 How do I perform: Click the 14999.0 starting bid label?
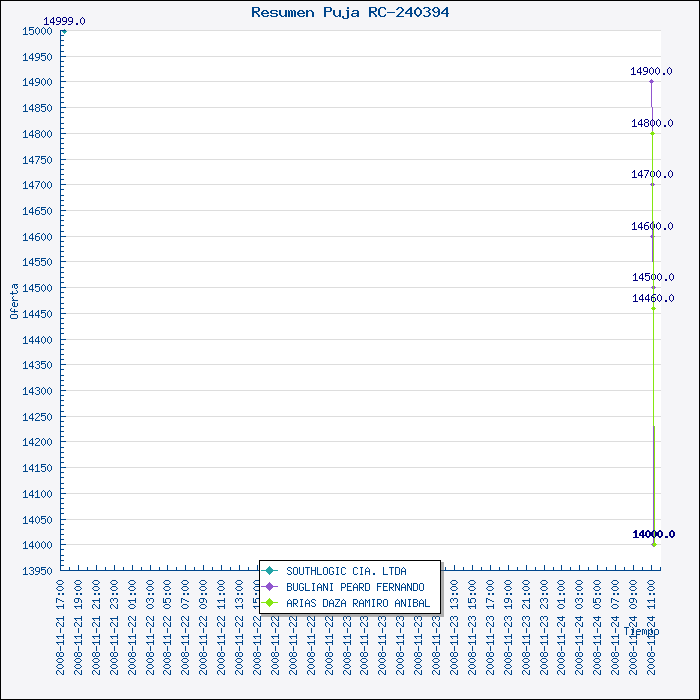(x=64, y=21)
